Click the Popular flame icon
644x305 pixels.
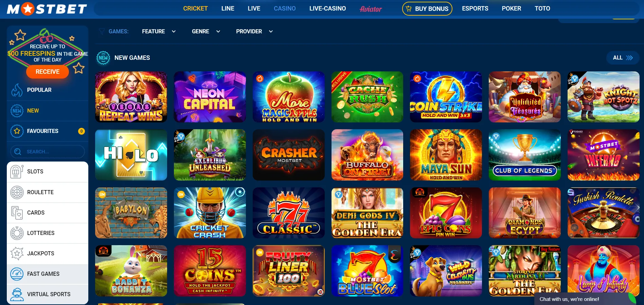(17, 90)
